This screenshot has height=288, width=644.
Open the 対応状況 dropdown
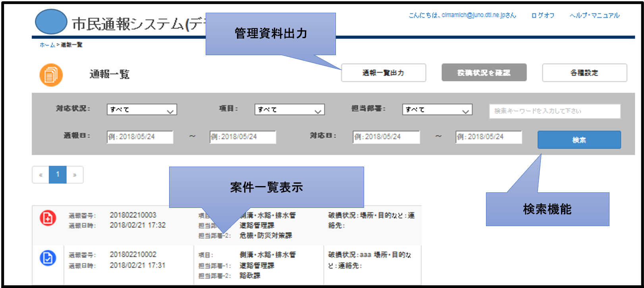coord(142,110)
